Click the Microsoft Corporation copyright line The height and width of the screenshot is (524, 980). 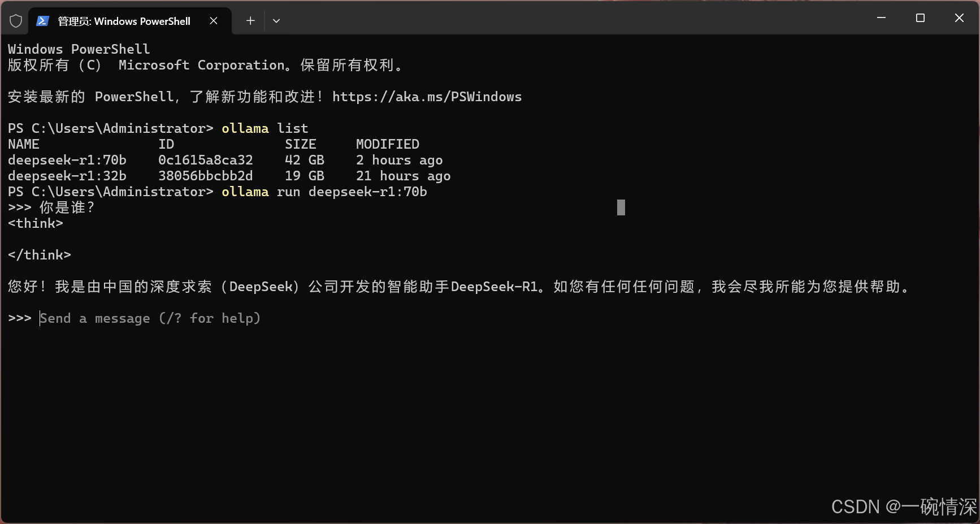(206, 65)
